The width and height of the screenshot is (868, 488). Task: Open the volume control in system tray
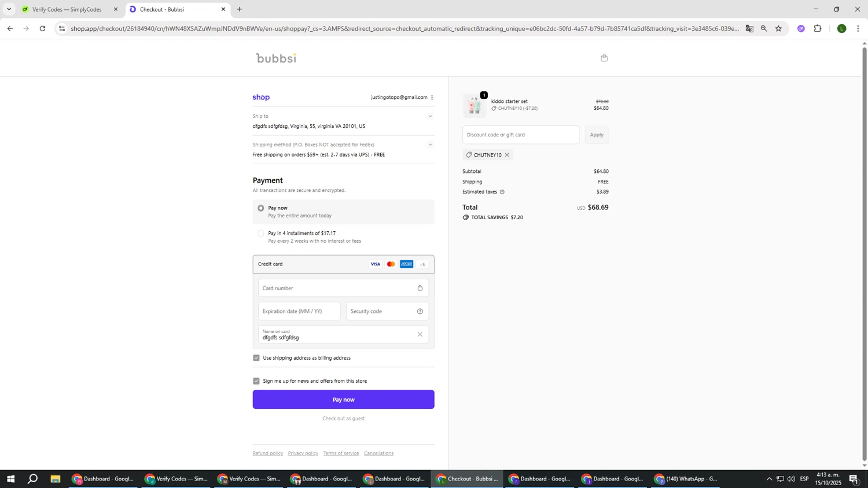pos(791,479)
